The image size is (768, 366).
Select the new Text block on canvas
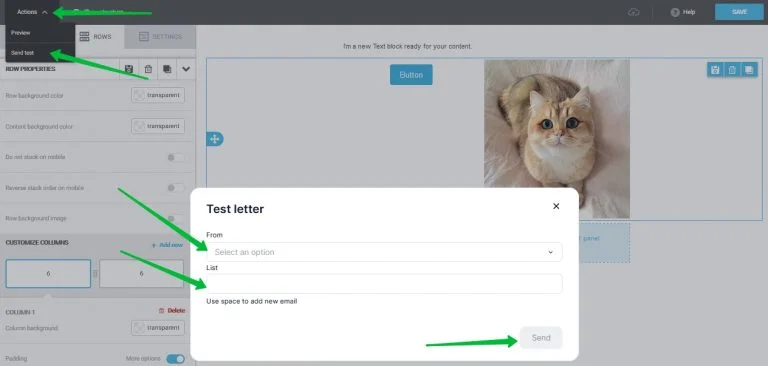pos(407,46)
